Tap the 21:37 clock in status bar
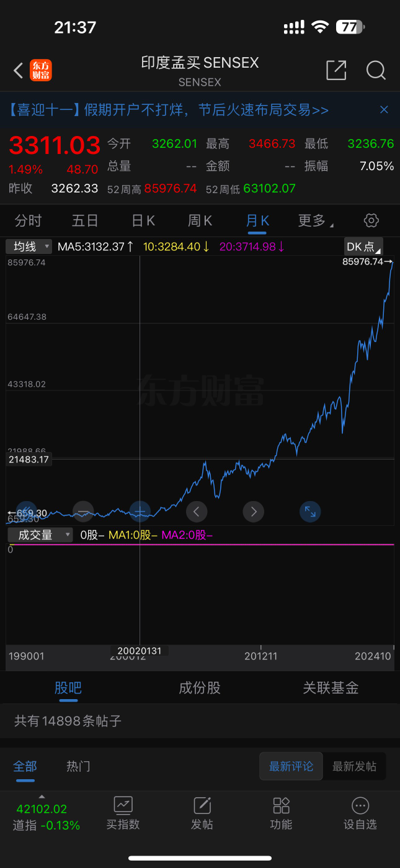This screenshot has height=868, width=400. [x=75, y=27]
